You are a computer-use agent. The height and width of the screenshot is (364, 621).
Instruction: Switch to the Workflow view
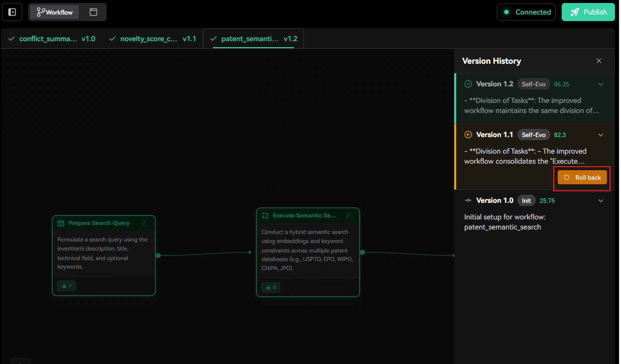pos(54,12)
